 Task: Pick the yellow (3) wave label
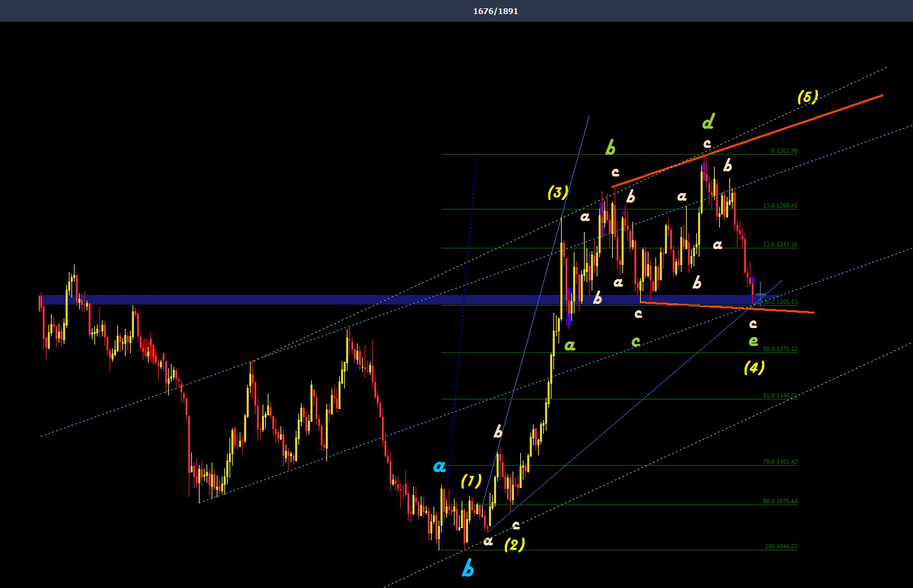point(558,192)
